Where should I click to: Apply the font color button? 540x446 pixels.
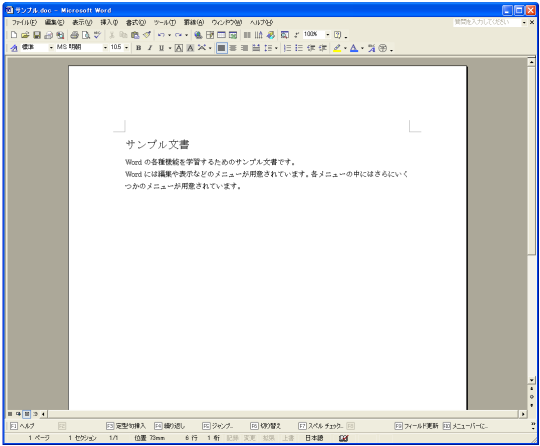pyautogui.click(x=354, y=48)
